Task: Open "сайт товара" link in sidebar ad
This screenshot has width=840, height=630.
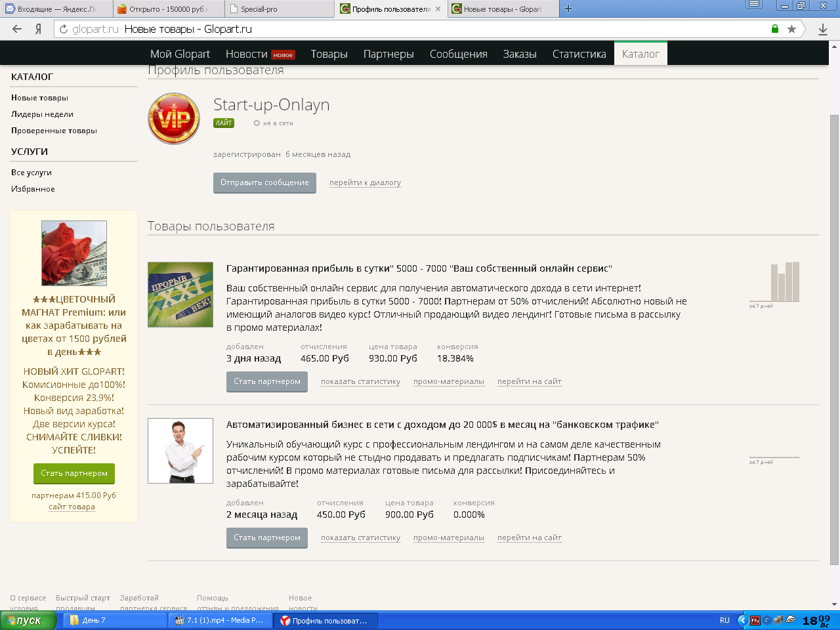Action: [x=72, y=507]
